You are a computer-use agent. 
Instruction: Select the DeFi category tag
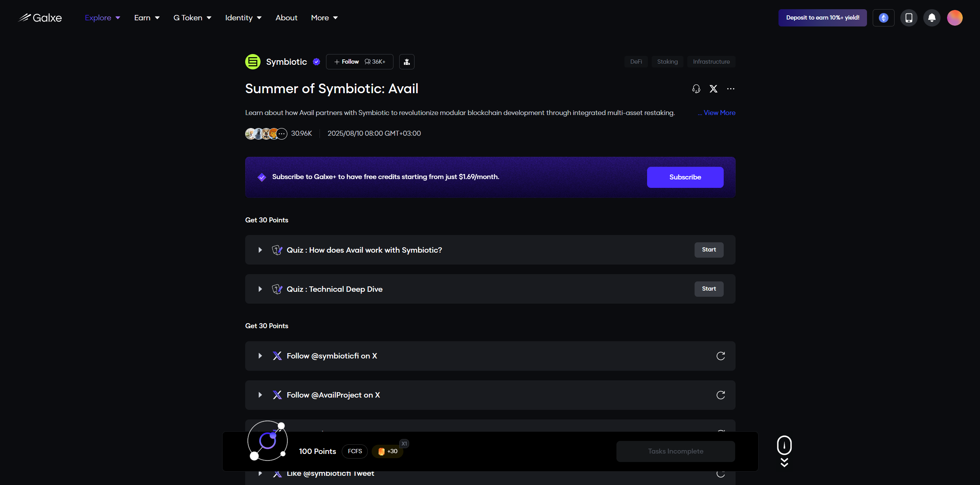(x=636, y=62)
